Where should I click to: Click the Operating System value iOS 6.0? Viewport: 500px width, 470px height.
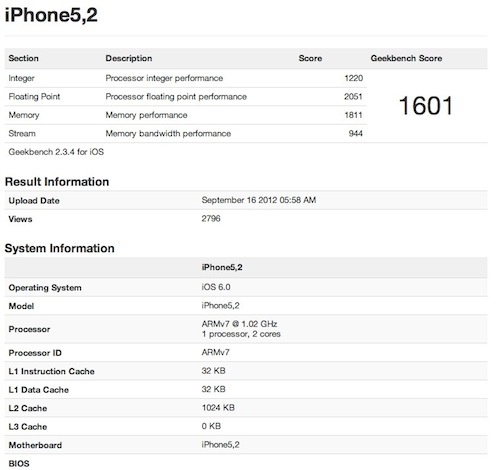216,287
